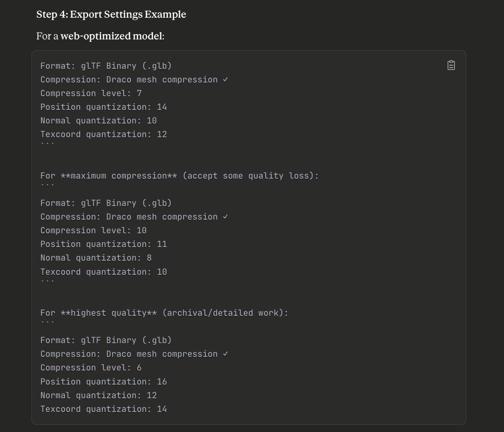Viewport: 504px width, 432px height.
Task: Click 'Texcoord quantization: 12' line
Action: point(103,134)
